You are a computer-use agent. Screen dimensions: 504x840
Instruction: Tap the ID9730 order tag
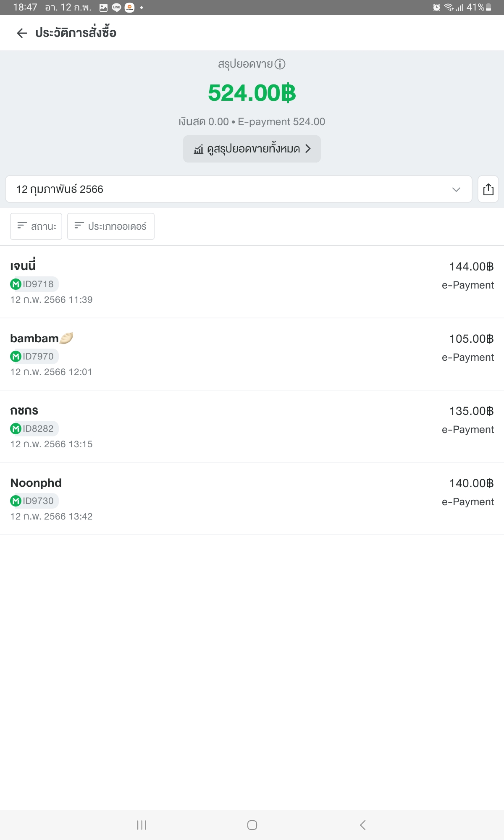(34, 501)
